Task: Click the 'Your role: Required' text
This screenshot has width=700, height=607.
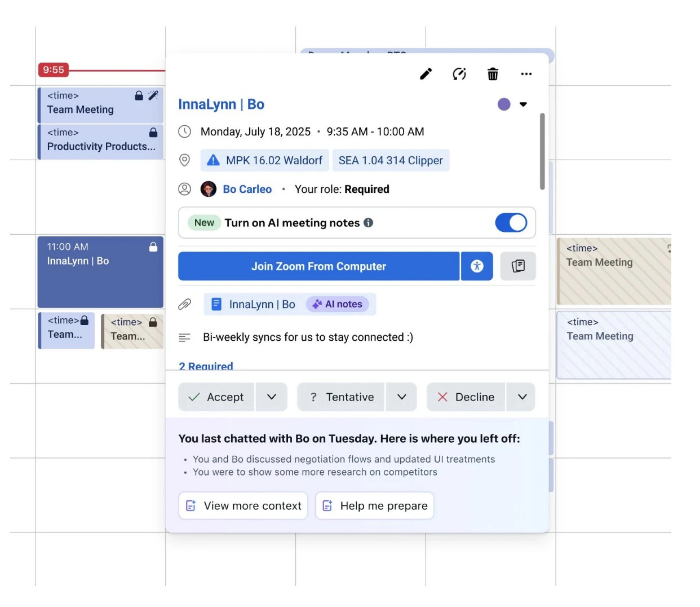Action: coord(342,189)
